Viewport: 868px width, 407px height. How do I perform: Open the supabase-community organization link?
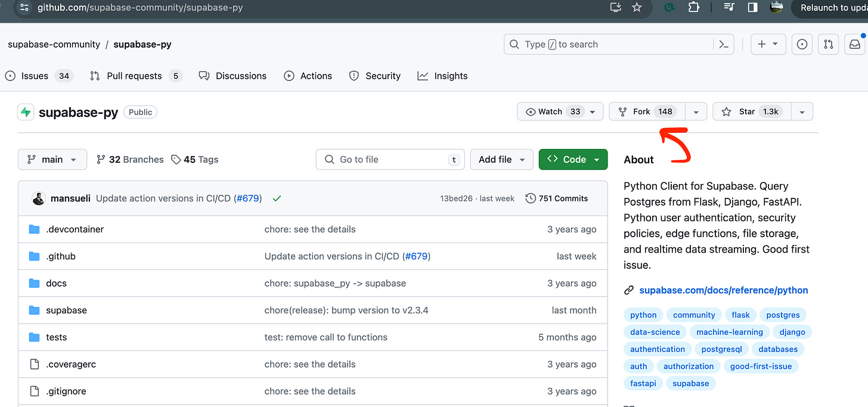coord(54,44)
